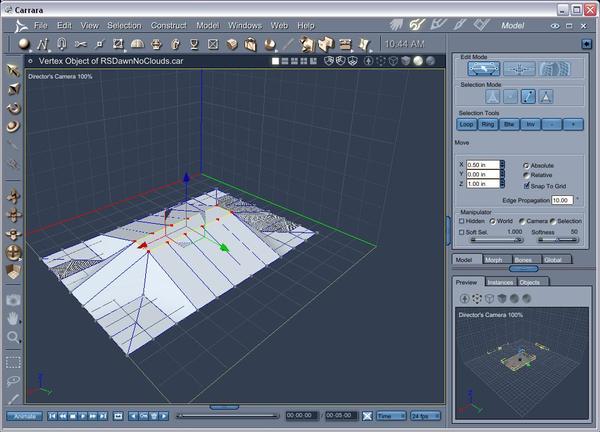Select the scissors cut tool
The width and height of the screenshot is (600, 432).
coord(80,44)
